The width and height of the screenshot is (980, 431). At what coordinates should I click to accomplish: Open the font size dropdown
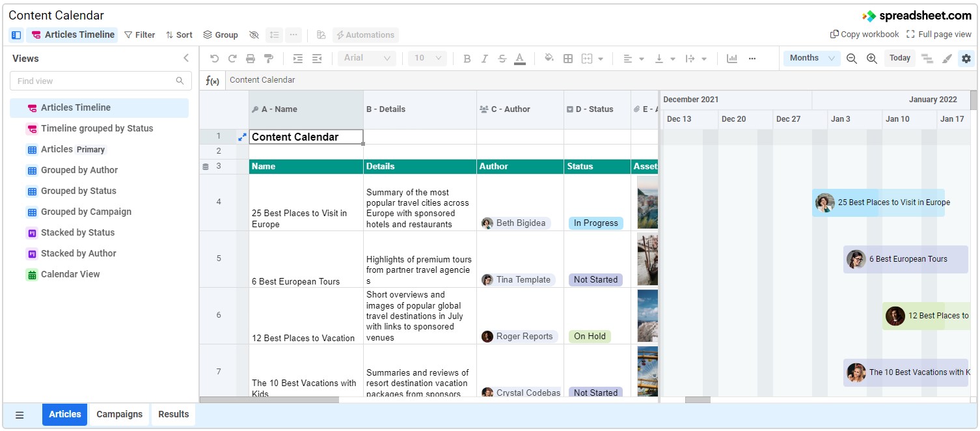click(427, 58)
